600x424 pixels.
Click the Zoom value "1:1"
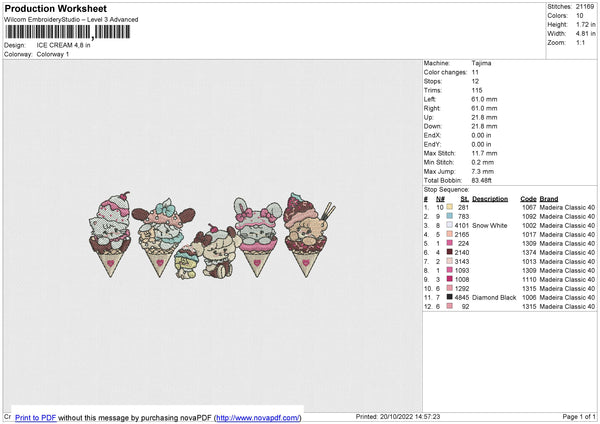(580, 42)
